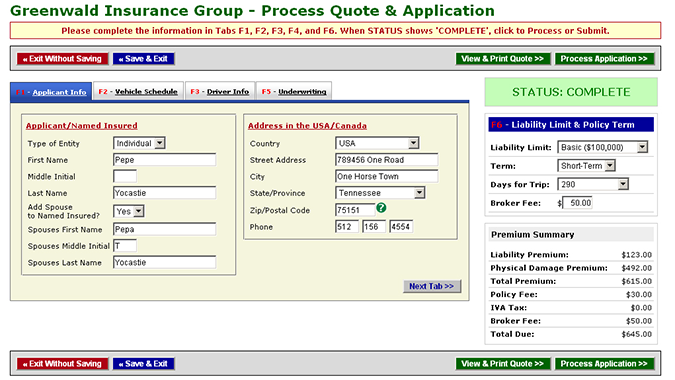Open the Add Spouse Yes dropdown

[129, 211]
